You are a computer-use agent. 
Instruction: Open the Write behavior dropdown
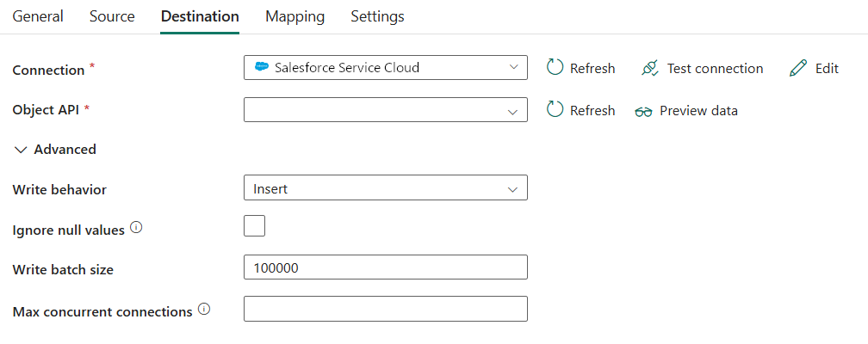(x=386, y=188)
